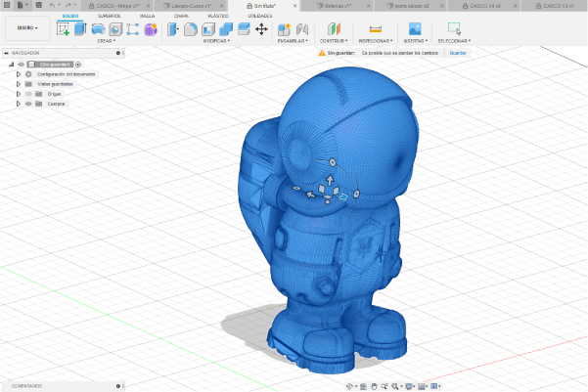588x392 pixels.
Task: Toggle visibility of Cuerpos folder
Action: pyautogui.click(x=28, y=103)
